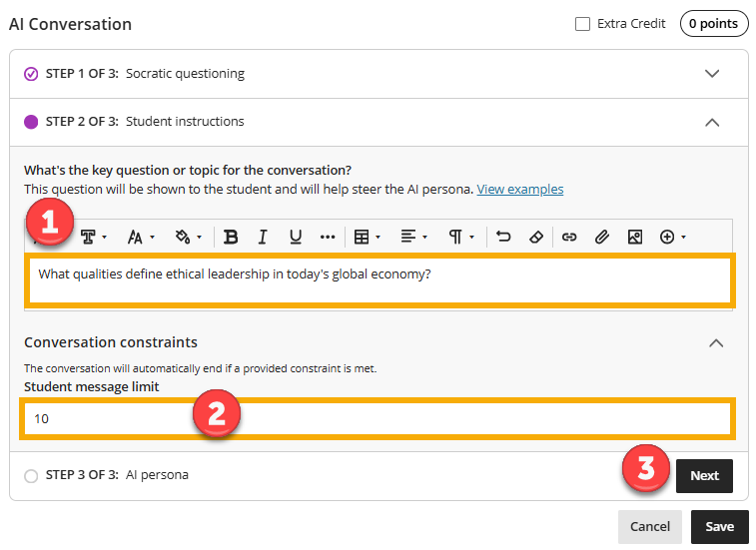Select the Step 3 AI persona circle
This screenshot has width=756, height=550.
(31, 476)
